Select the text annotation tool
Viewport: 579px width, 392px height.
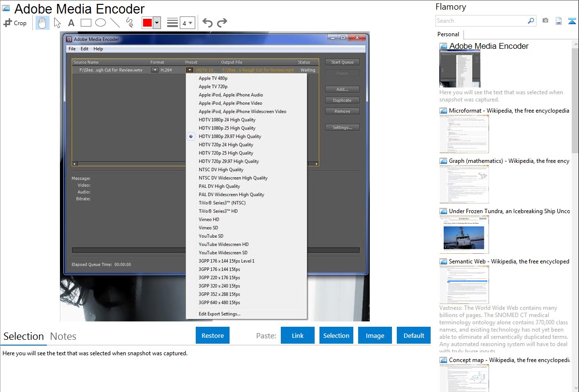pos(71,23)
